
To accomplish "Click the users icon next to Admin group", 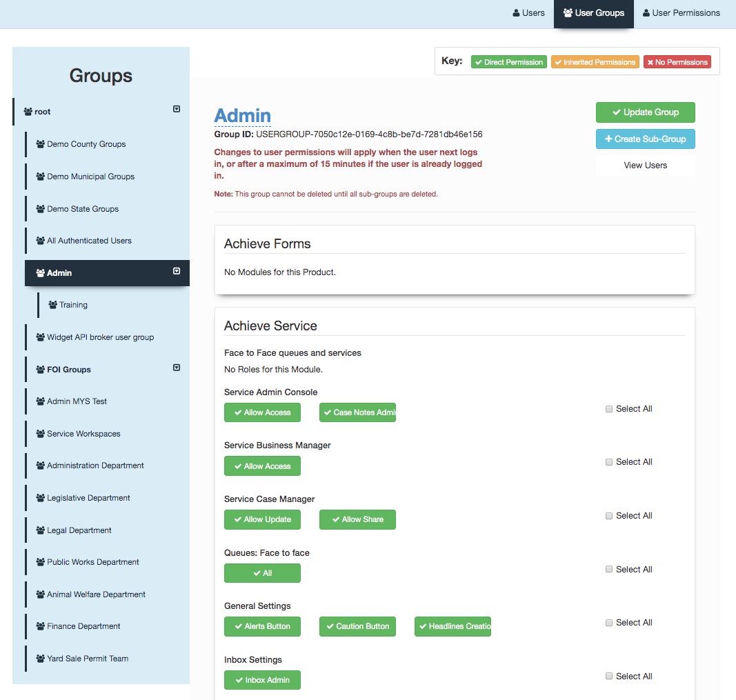I will [39, 272].
